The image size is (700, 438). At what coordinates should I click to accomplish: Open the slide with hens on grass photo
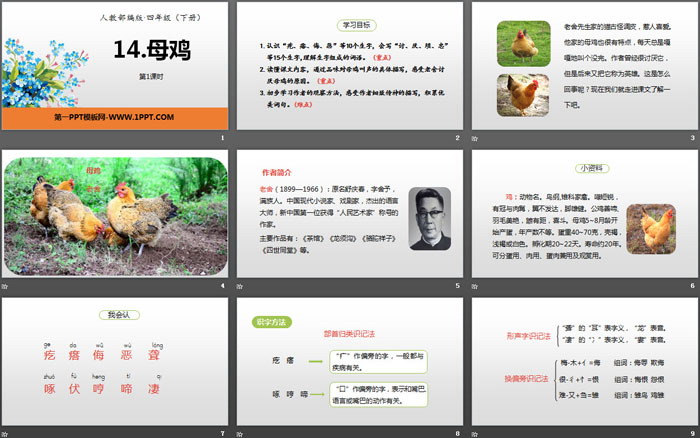click(114, 215)
